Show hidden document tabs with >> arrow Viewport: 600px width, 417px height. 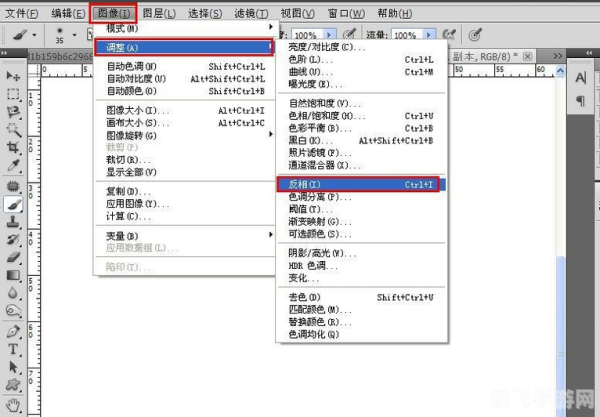coord(558,56)
